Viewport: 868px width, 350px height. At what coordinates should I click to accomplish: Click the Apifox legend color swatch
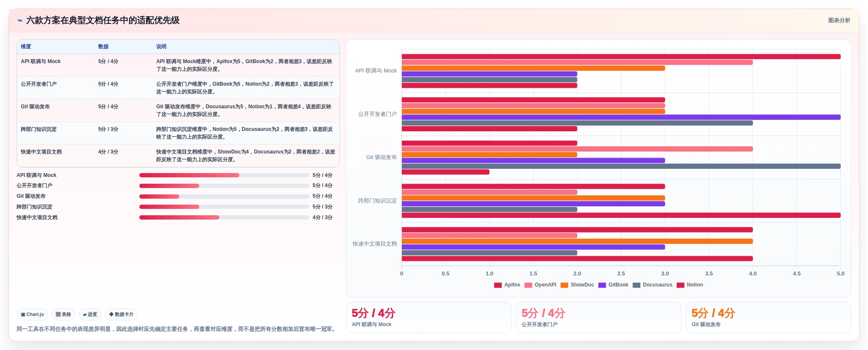tap(498, 285)
